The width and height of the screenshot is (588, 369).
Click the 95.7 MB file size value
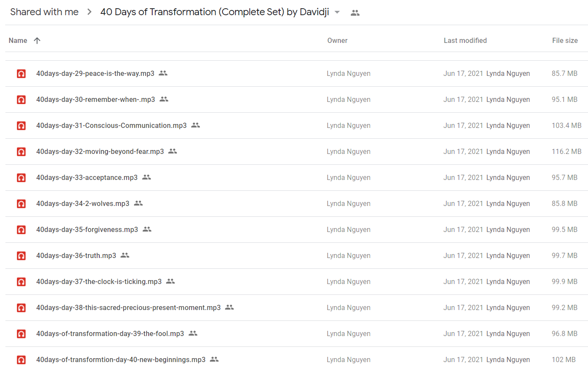tap(565, 178)
